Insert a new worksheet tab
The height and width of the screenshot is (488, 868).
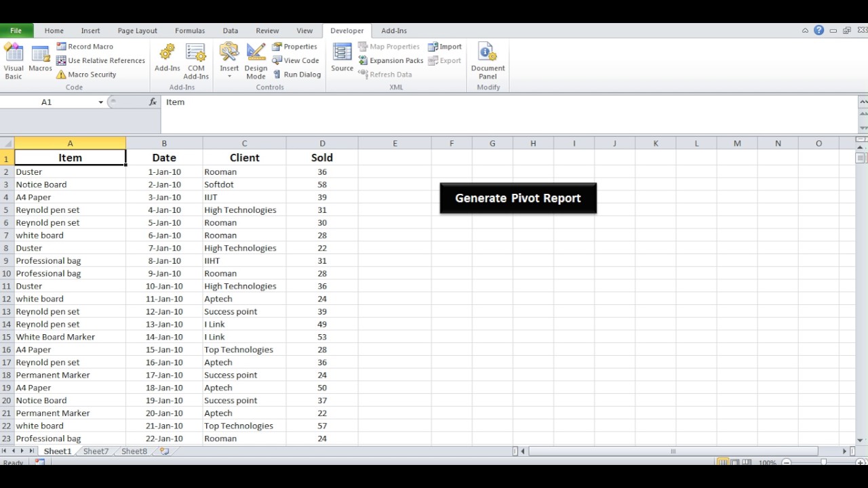pyautogui.click(x=164, y=451)
